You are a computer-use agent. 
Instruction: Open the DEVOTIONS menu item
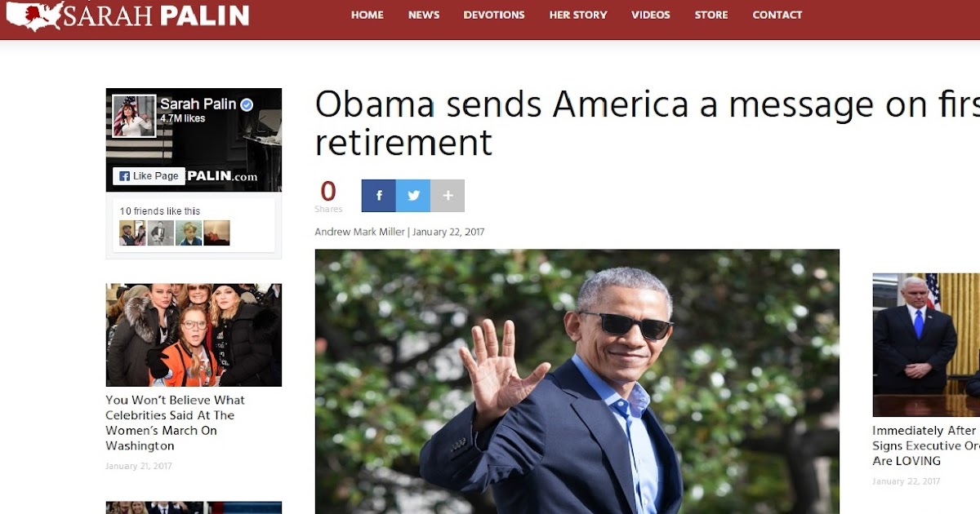[x=494, y=15]
